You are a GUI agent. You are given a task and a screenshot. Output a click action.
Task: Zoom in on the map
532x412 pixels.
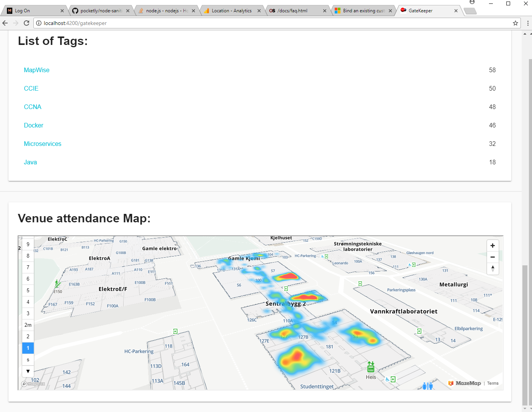coord(492,246)
